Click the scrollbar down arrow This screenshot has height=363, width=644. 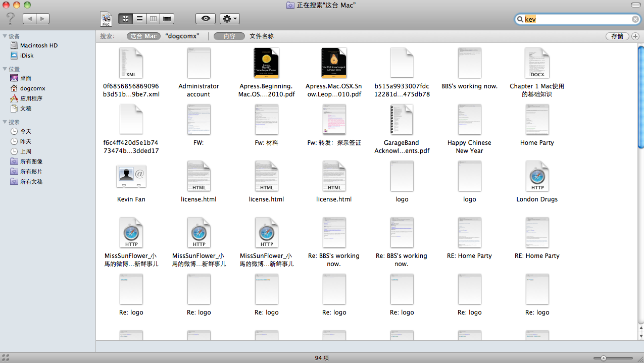(x=640, y=336)
